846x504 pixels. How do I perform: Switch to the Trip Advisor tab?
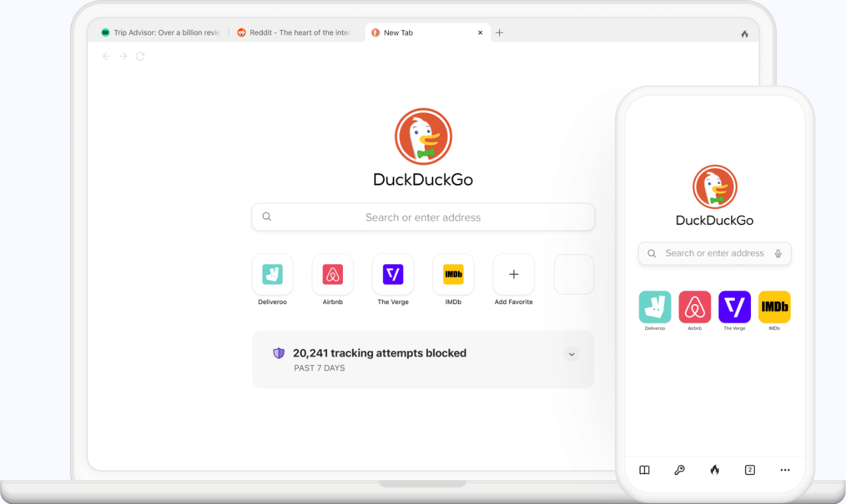pyautogui.click(x=159, y=33)
